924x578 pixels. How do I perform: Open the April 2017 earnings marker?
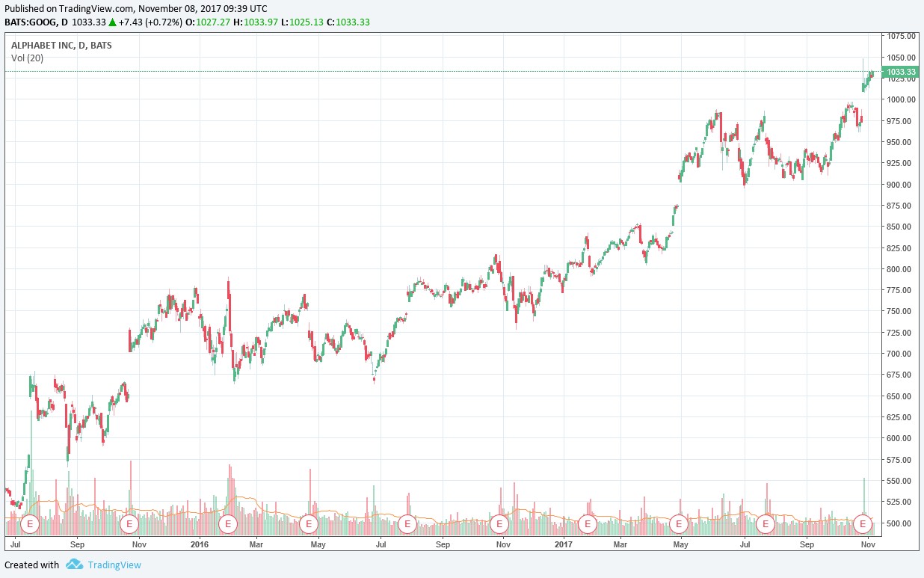point(679,523)
